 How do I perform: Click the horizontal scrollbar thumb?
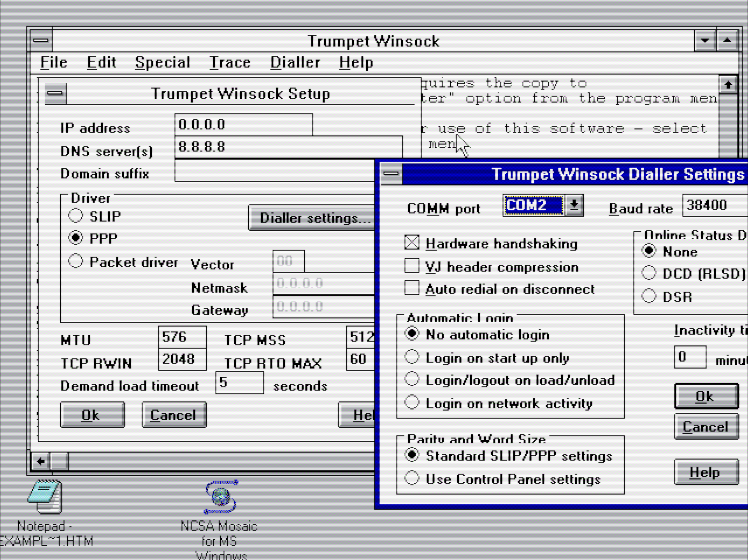pos(60,462)
